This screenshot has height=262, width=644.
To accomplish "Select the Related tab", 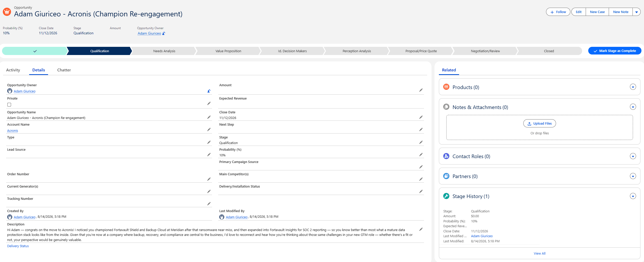I will [x=449, y=70].
